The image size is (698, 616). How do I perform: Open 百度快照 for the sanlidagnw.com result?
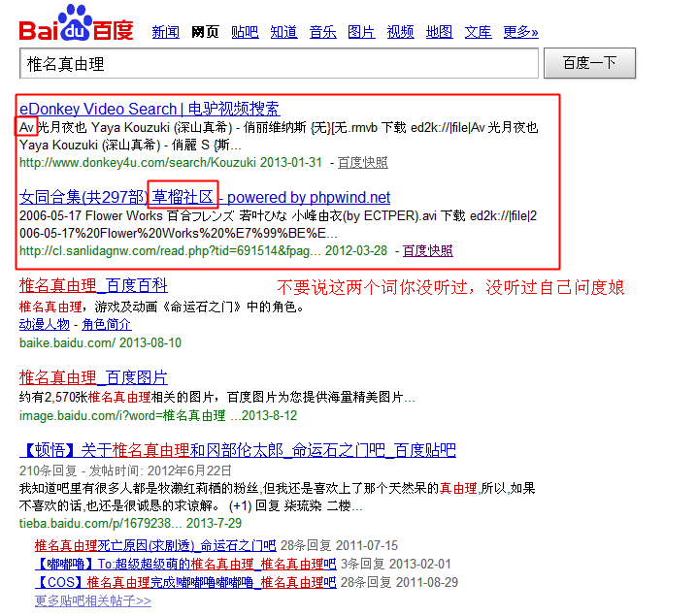[x=428, y=251]
